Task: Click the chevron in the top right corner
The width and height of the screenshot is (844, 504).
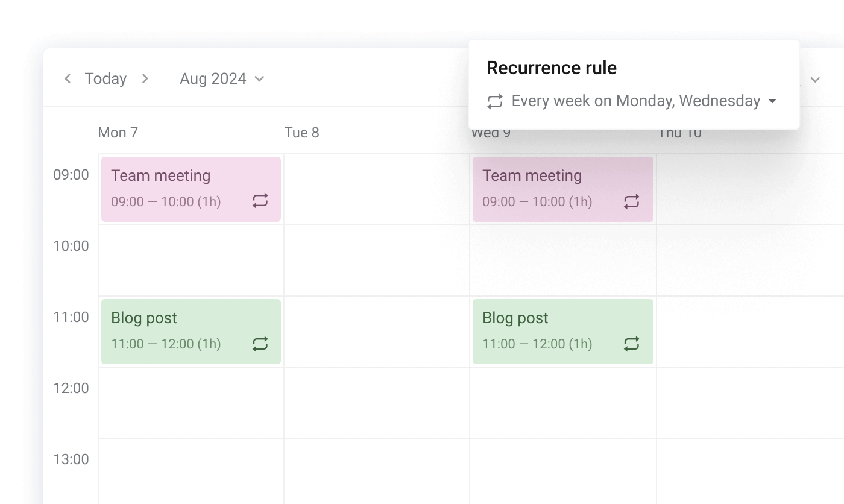Action: [x=815, y=79]
